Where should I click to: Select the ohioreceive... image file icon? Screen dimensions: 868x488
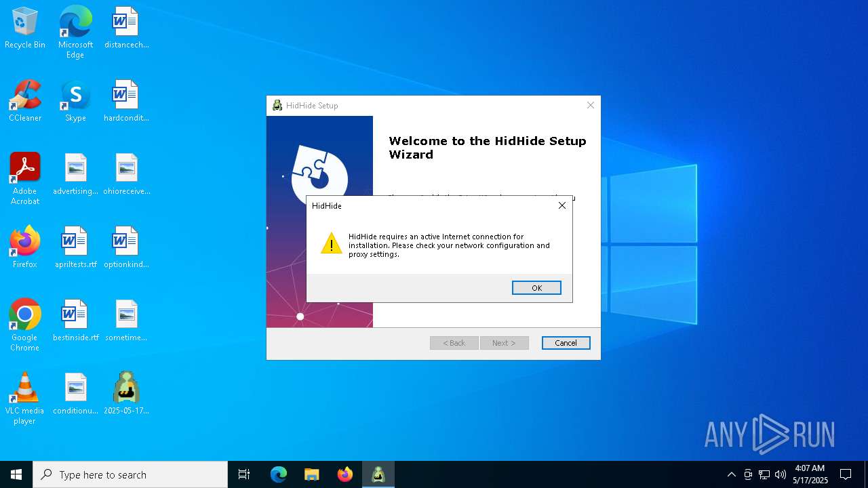(x=126, y=174)
